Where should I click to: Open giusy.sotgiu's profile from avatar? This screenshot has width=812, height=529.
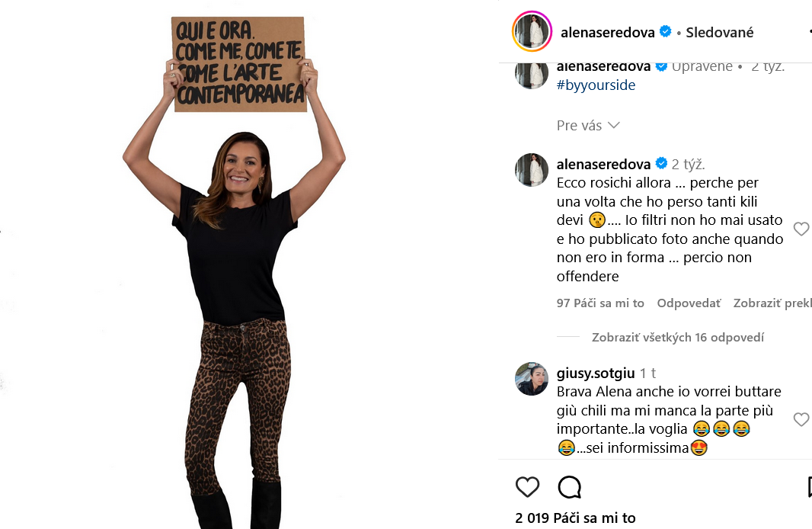point(532,379)
